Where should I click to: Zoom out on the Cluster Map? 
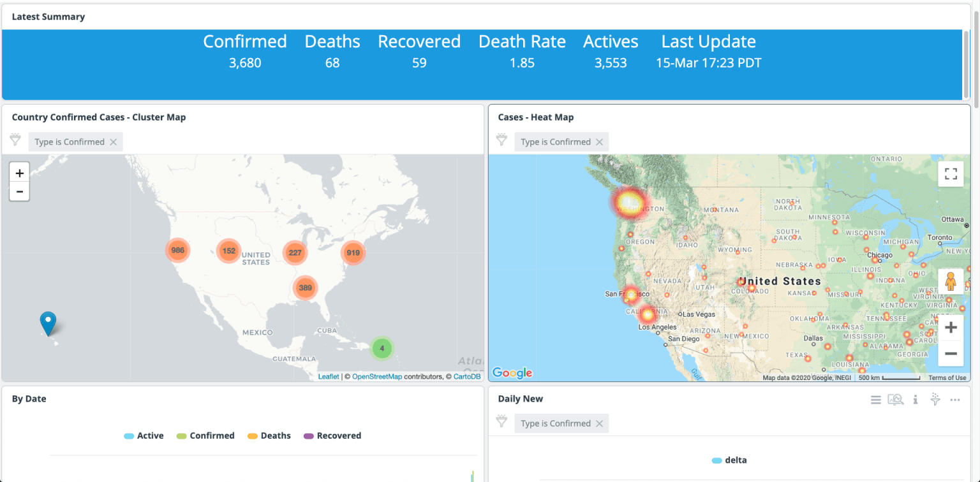click(19, 191)
